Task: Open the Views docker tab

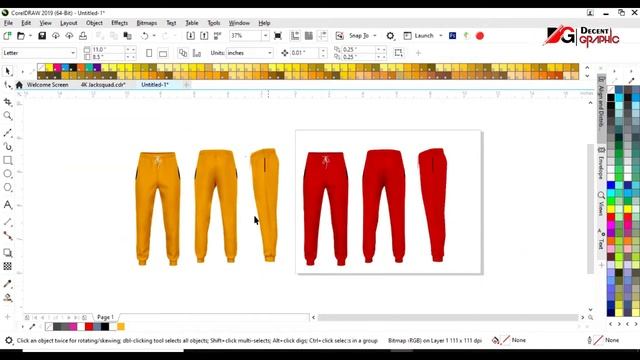Action: (601, 204)
